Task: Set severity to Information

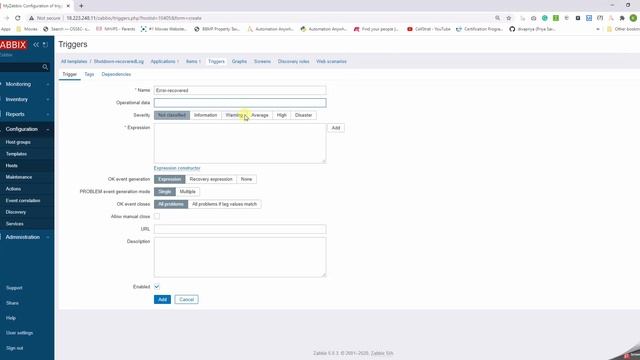Action: click(x=205, y=115)
